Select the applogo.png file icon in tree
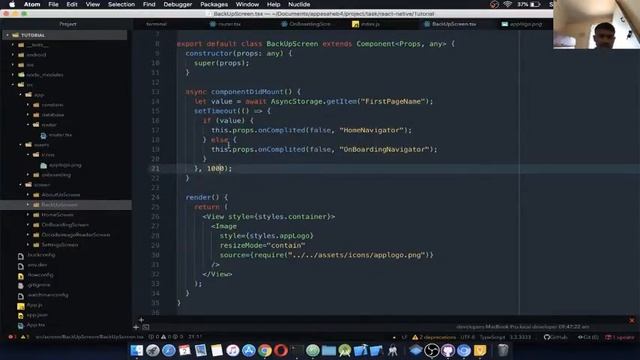 pos(43,165)
